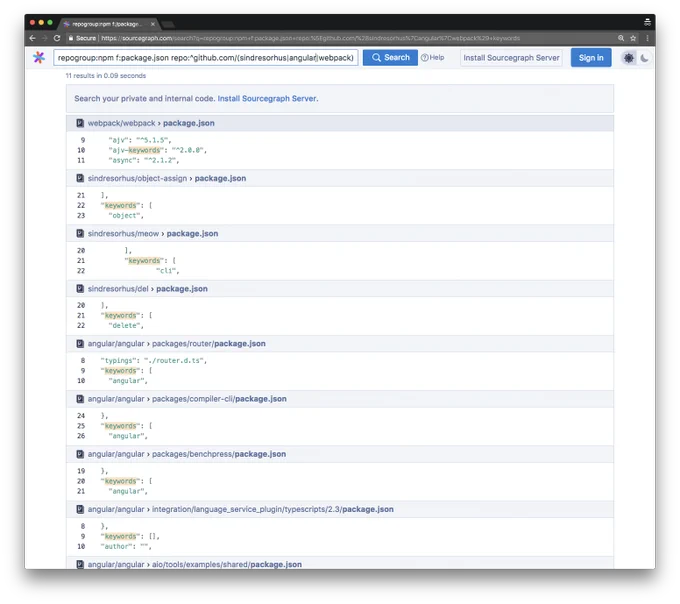Open sindresorhus/object-assign package.json result
Screen dimensions: 680x604
point(167,178)
